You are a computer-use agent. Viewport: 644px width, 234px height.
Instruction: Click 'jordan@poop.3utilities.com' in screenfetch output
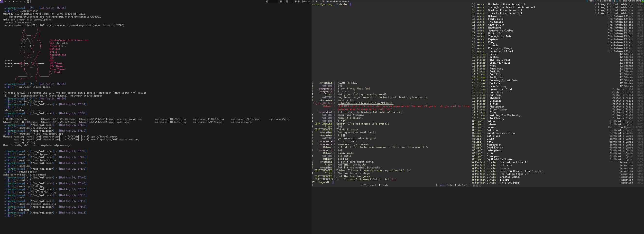click(x=69, y=40)
